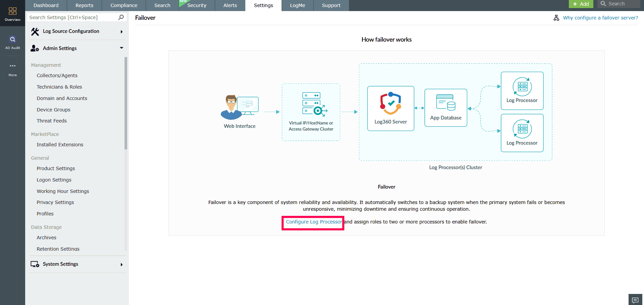Image resolution: width=644 pixels, height=305 pixels.
Task: Select the AD Audit icon
Action: click(12, 39)
